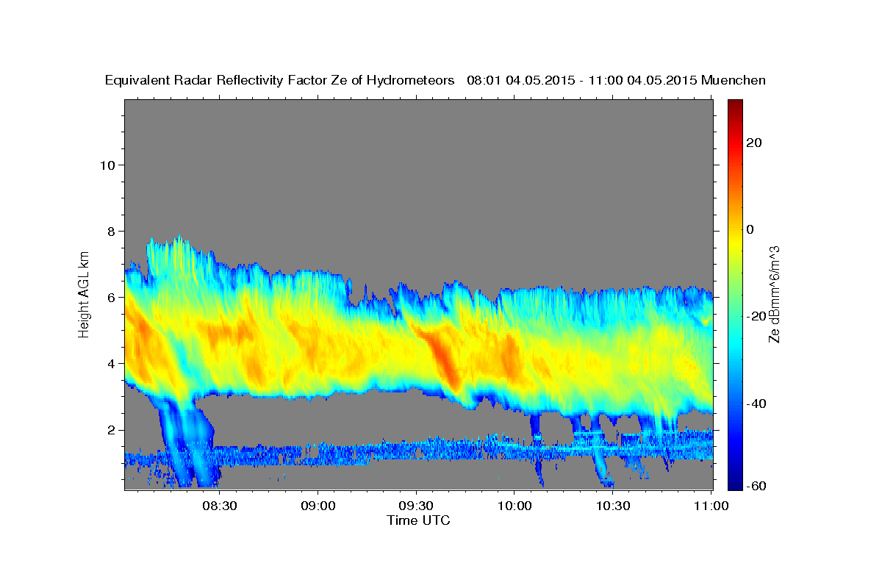Click the 09:30 time tick label
Viewport: 882px width, 588px height.
point(416,506)
